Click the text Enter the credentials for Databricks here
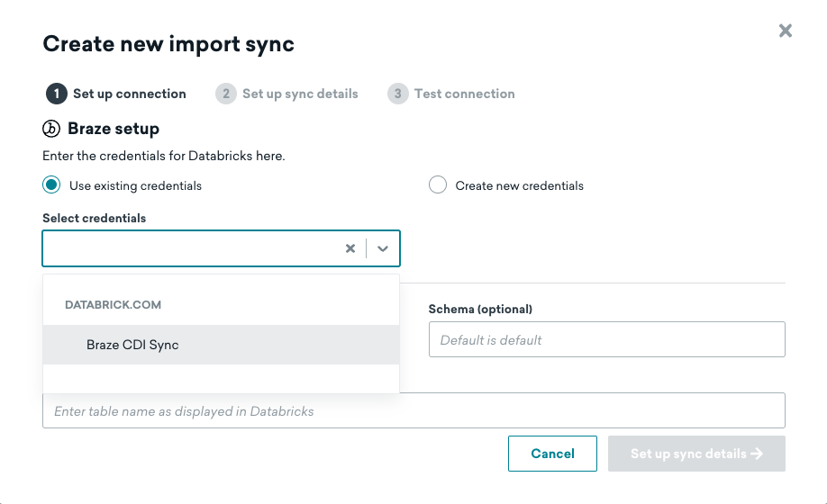This screenshot has height=504, width=827. (x=163, y=156)
